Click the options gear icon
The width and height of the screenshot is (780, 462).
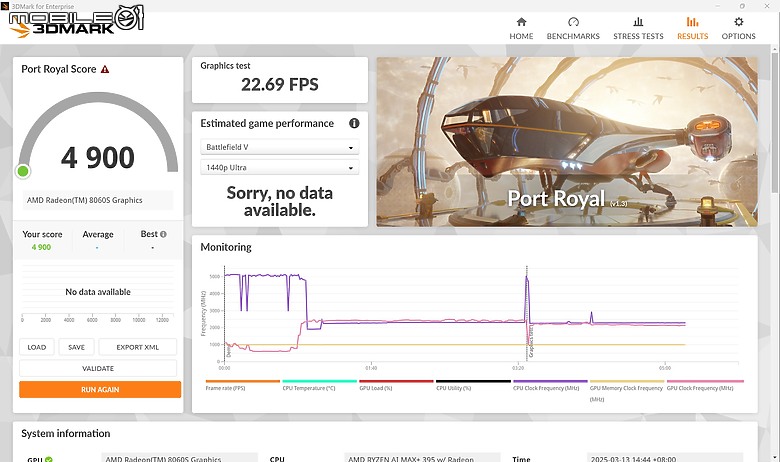point(739,21)
